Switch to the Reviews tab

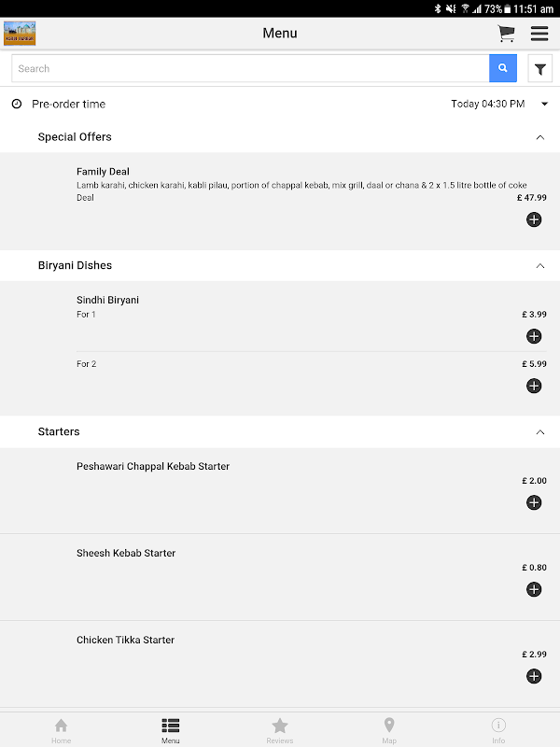[279, 729]
